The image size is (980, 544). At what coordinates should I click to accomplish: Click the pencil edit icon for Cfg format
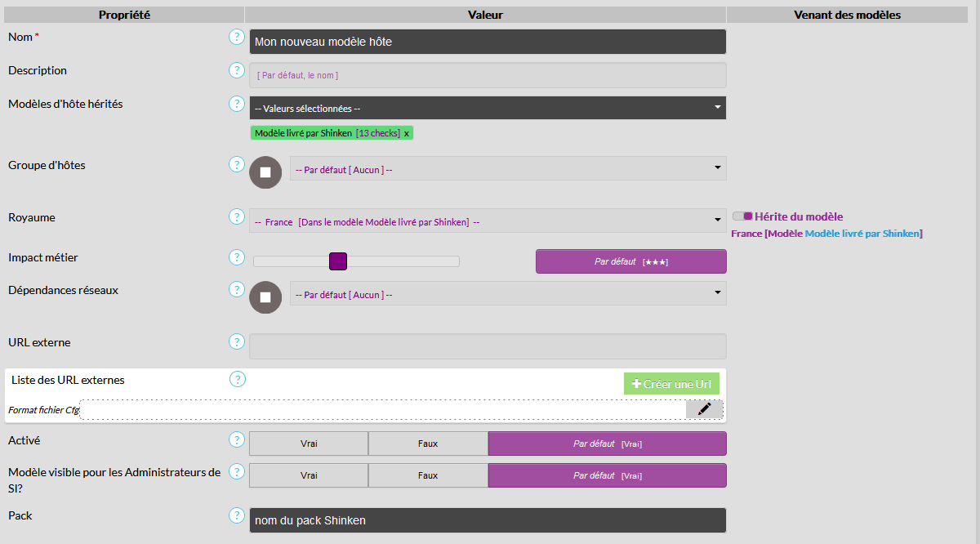pos(704,409)
